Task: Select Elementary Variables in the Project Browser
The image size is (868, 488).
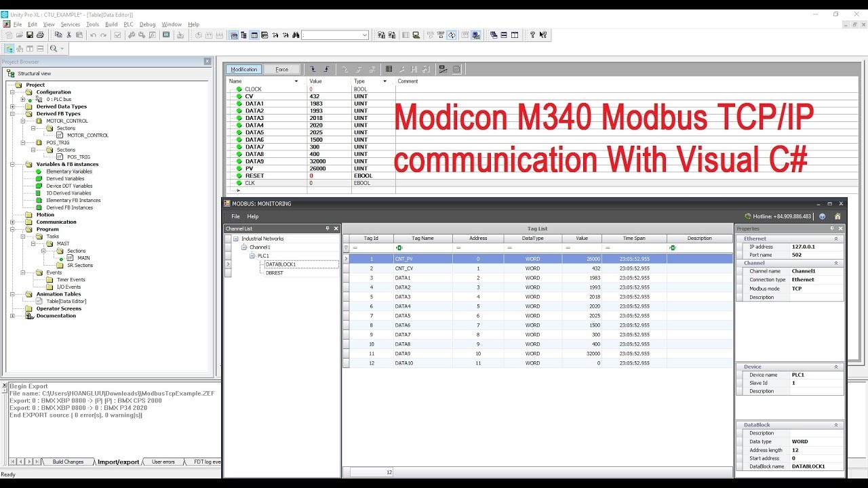Action: (x=69, y=171)
